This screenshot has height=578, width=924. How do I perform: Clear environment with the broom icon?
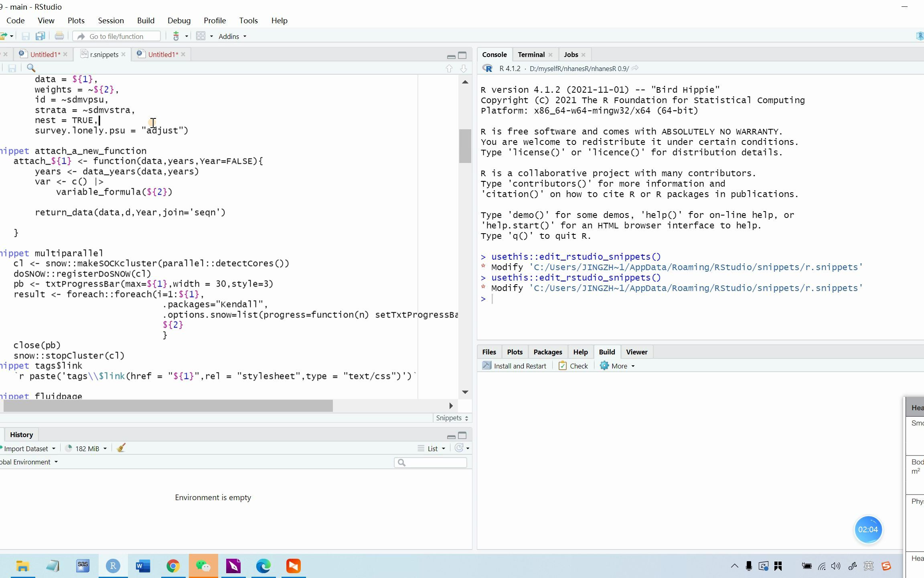click(121, 448)
